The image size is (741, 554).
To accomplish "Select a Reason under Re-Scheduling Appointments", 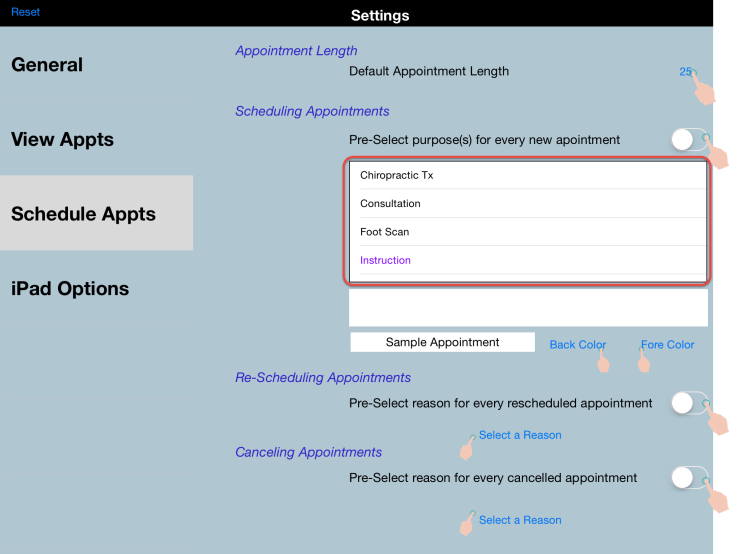I will (x=520, y=435).
